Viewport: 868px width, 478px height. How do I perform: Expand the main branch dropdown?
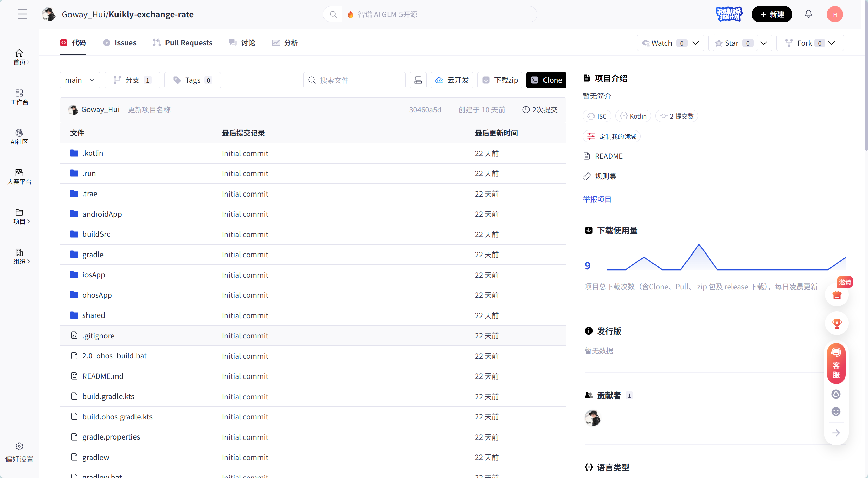pyautogui.click(x=80, y=80)
